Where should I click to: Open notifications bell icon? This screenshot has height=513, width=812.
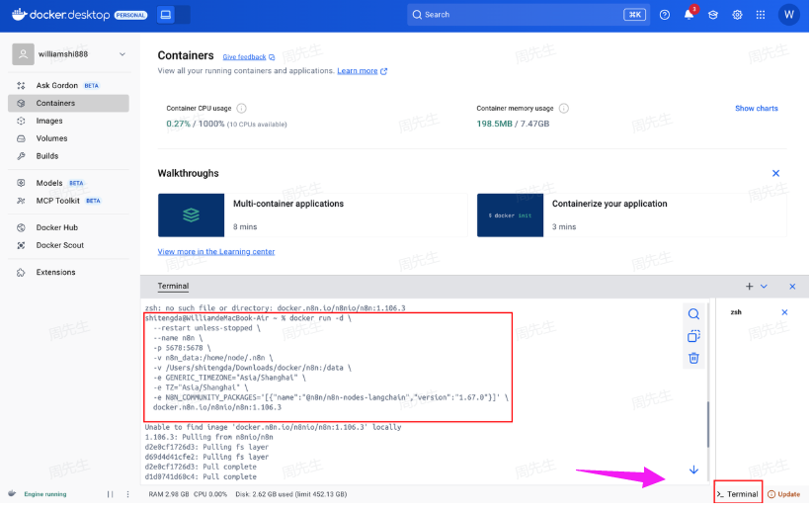click(x=689, y=15)
